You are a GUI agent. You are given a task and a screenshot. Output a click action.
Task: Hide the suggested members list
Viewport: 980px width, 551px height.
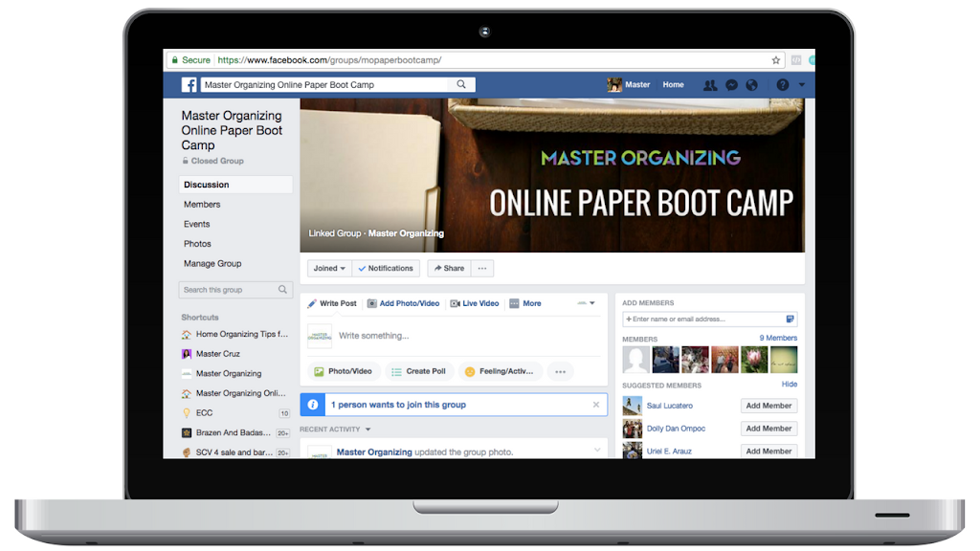click(790, 385)
